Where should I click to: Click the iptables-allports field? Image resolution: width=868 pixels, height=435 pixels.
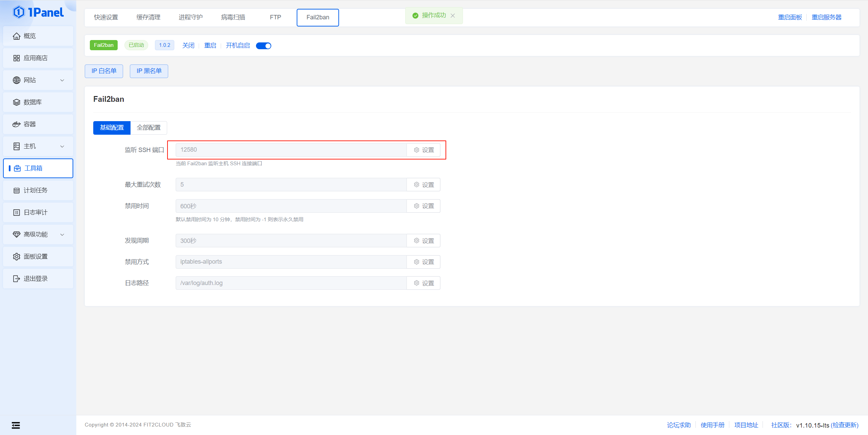pyautogui.click(x=291, y=262)
